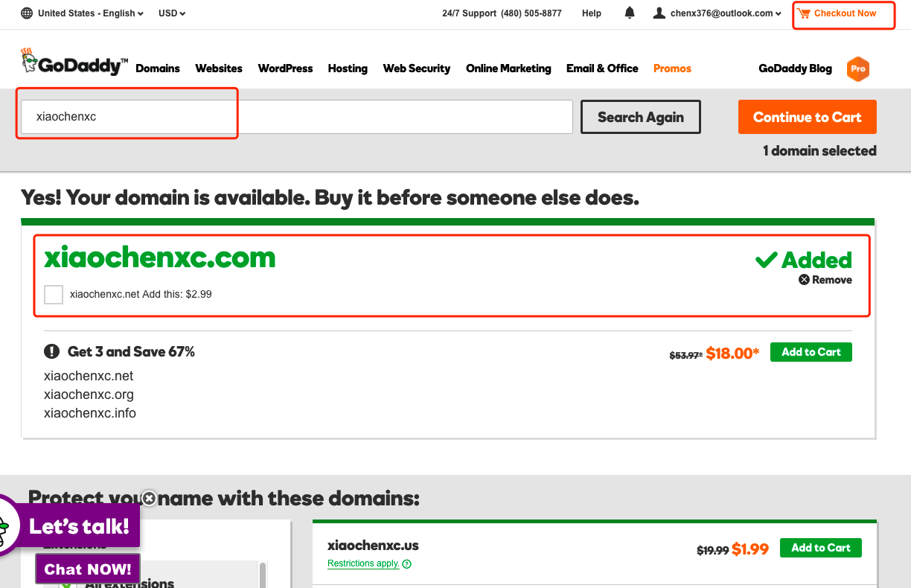The height and width of the screenshot is (588, 911).
Task: Open the Promos menu
Action: click(x=672, y=68)
